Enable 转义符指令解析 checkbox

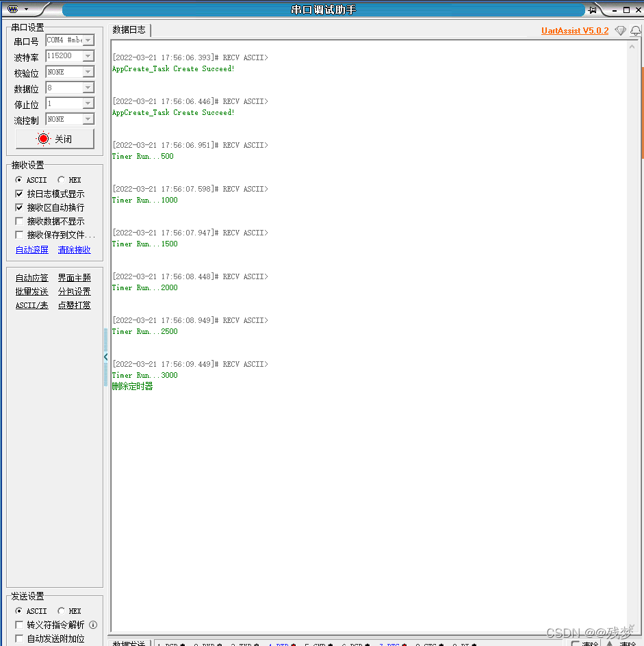[x=19, y=625]
